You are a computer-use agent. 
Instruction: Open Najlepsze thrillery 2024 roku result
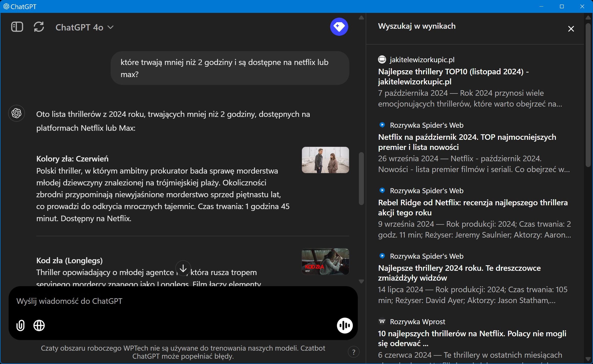(x=459, y=273)
